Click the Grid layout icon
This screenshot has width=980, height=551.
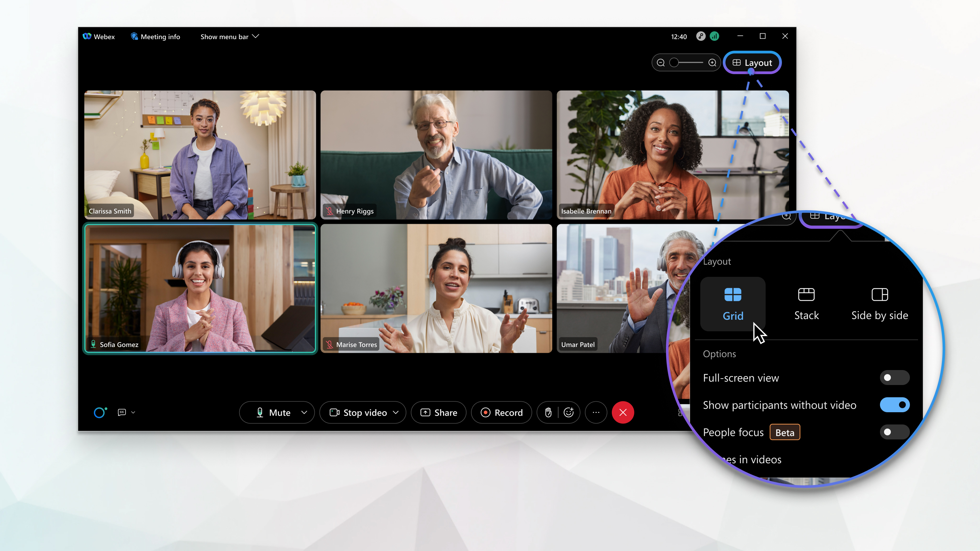(x=732, y=294)
